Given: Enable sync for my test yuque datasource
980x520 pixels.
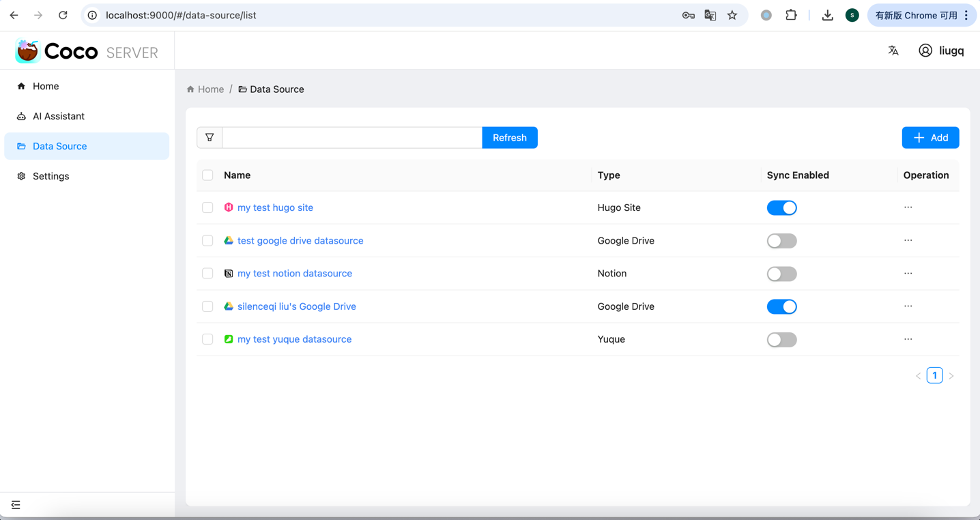Looking at the screenshot, I should 781,339.
